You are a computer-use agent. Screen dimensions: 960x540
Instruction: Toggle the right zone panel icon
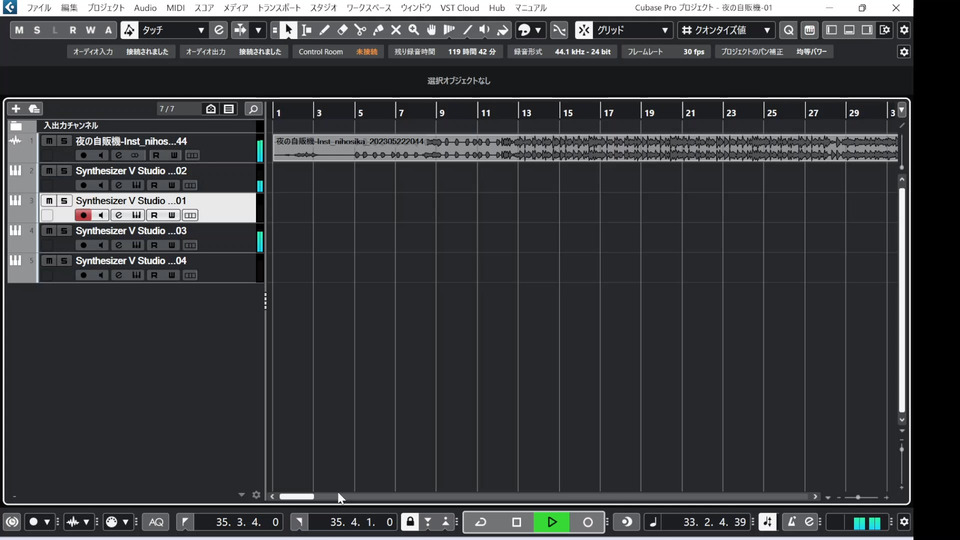(x=867, y=30)
